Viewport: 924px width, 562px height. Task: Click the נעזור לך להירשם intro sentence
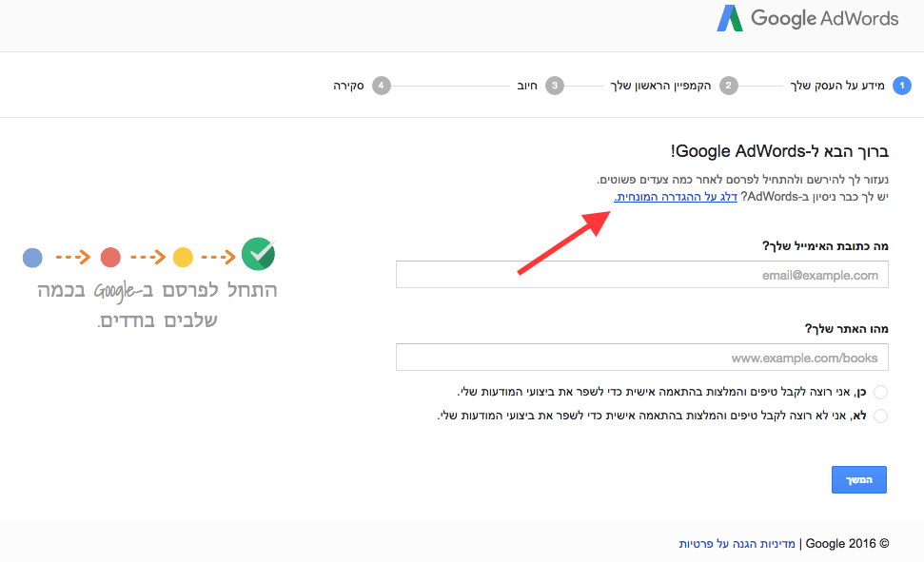click(742, 179)
